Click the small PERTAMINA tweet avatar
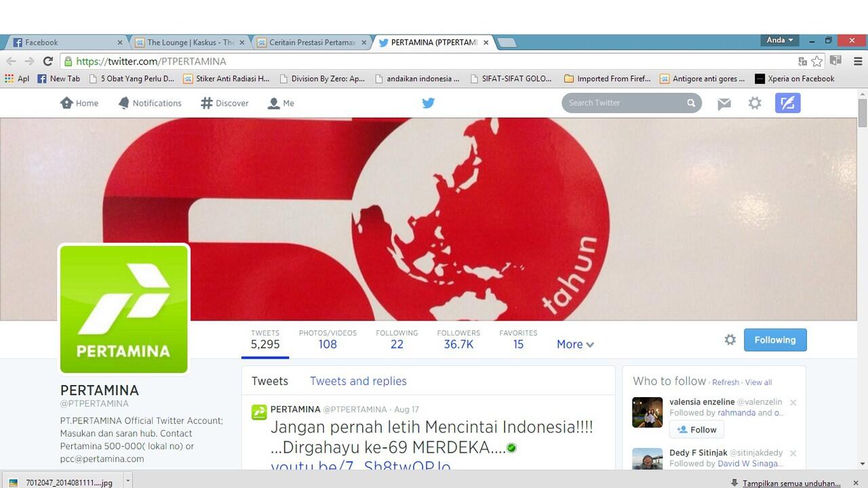 (x=259, y=412)
